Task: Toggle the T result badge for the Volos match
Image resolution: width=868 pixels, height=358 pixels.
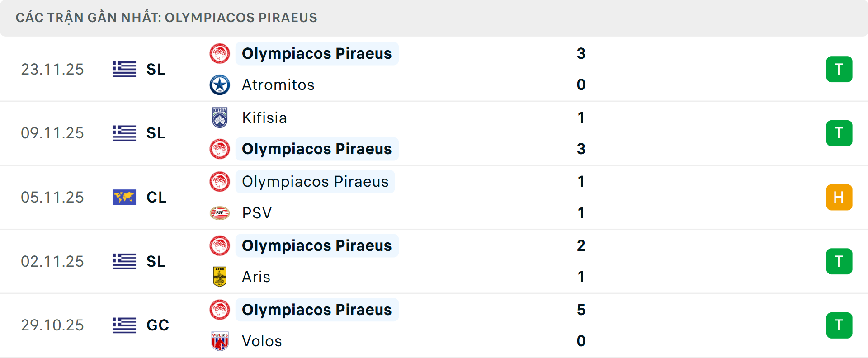Action: [x=839, y=325]
